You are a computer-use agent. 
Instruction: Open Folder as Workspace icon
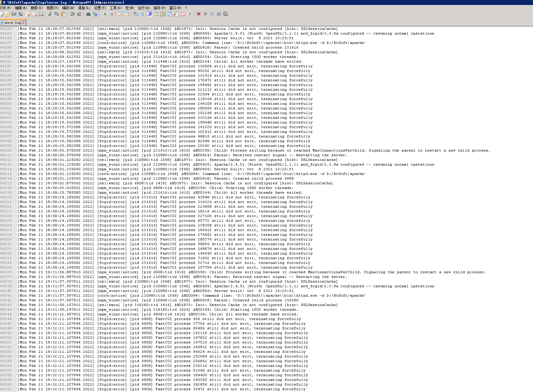183,14
